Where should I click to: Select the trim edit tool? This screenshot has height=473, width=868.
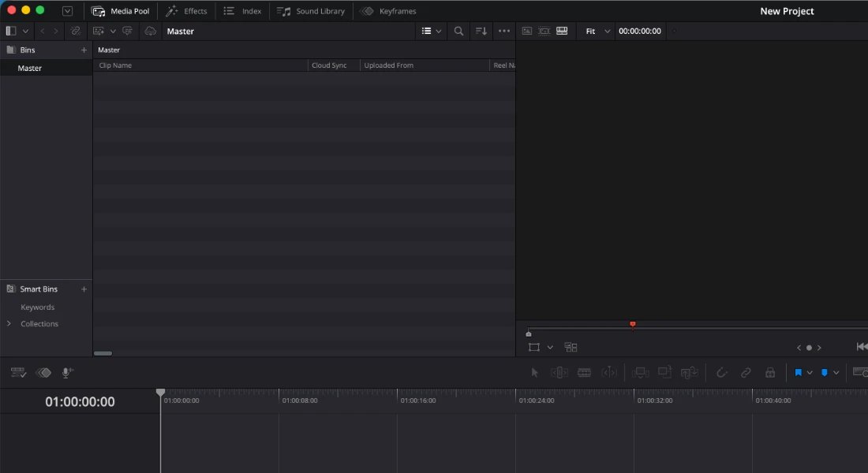pos(559,373)
